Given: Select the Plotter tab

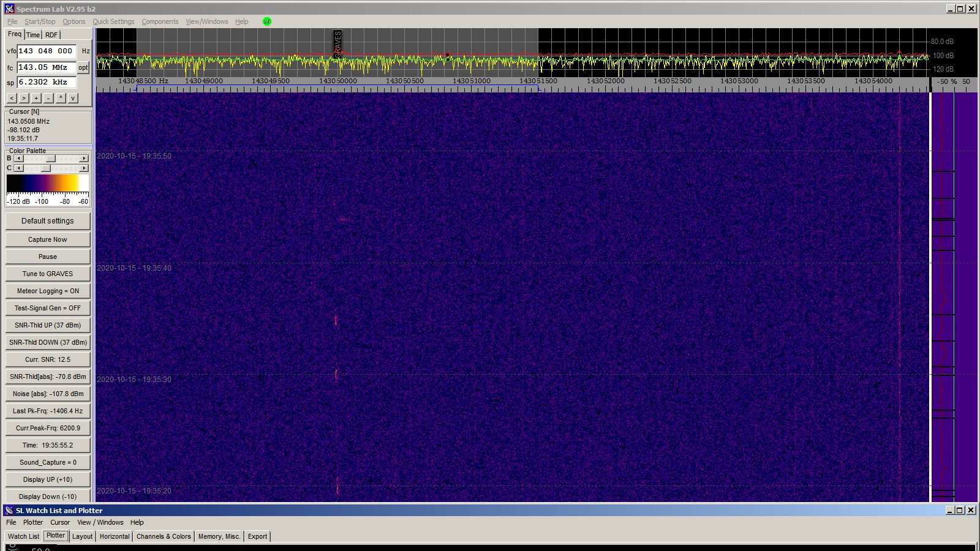Looking at the screenshot, I should (56, 536).
